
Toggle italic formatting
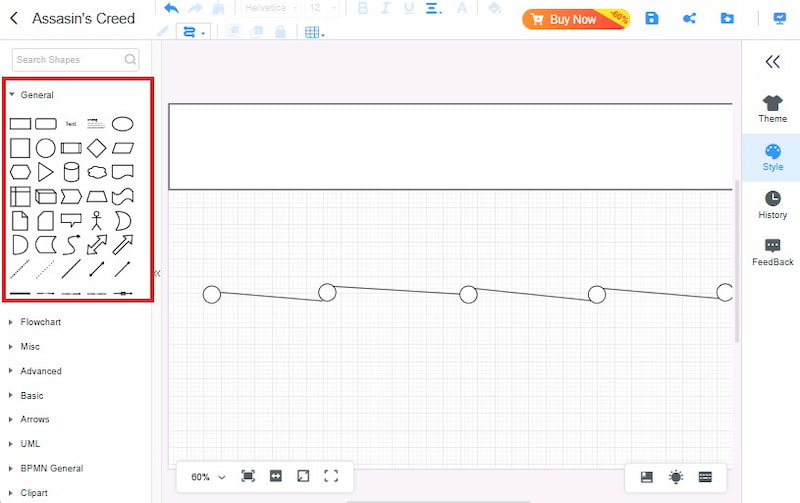pyautogui.click(x=385, y=8)
